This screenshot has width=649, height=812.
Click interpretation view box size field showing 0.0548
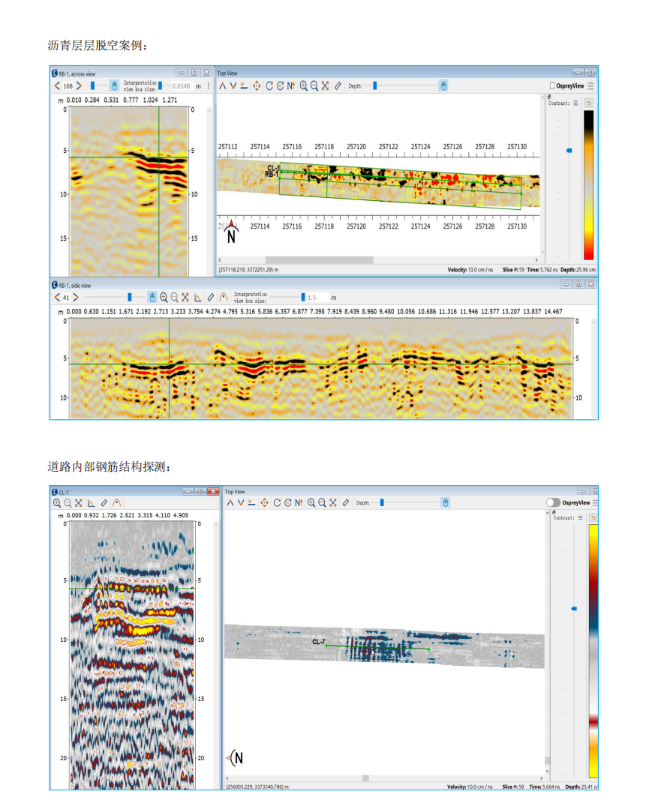pos(182,86)
